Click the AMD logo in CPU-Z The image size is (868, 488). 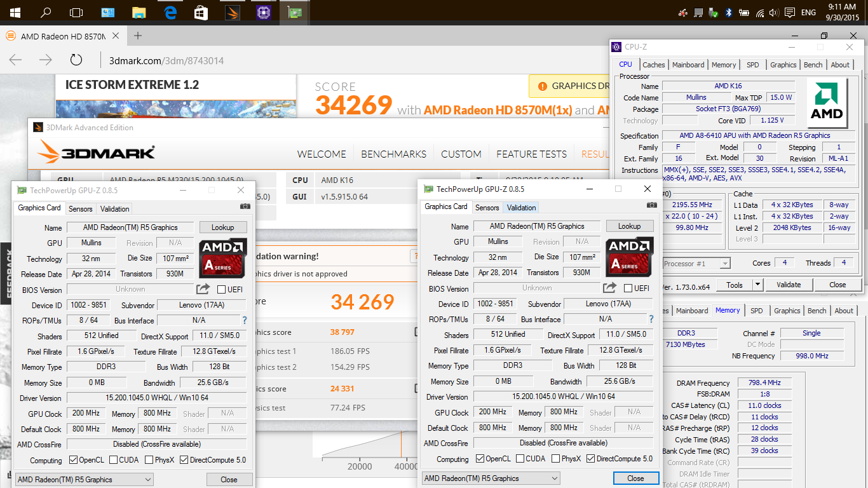point(827,103)
